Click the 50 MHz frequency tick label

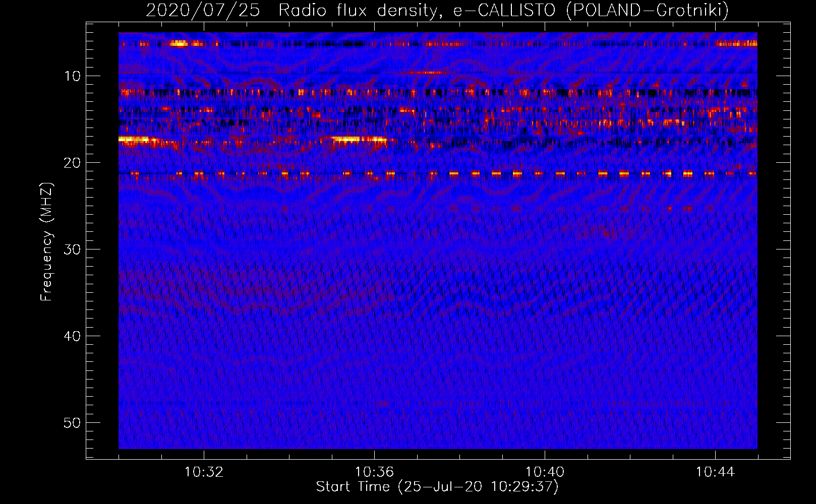(73, 423)
